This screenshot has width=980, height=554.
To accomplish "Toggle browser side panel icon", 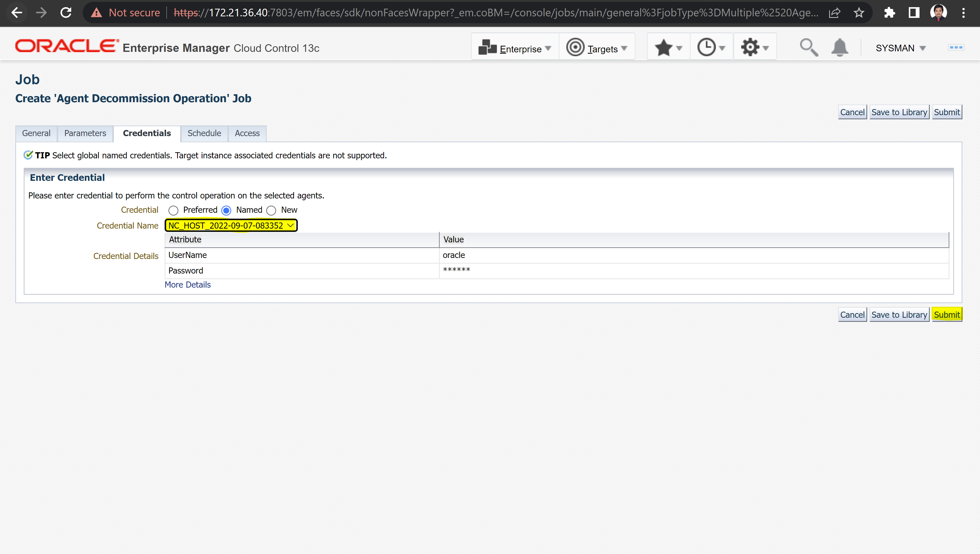I will coord(914,13).
